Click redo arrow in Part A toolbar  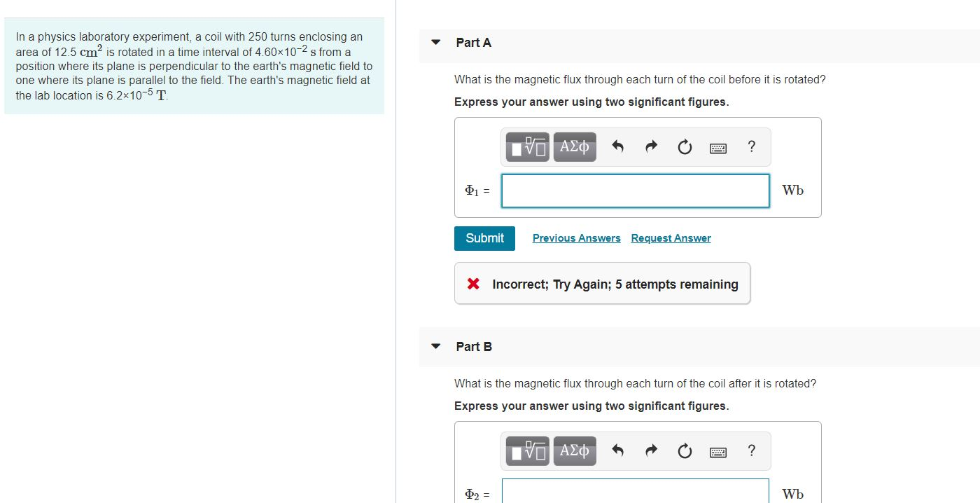(x=651, y=147)
